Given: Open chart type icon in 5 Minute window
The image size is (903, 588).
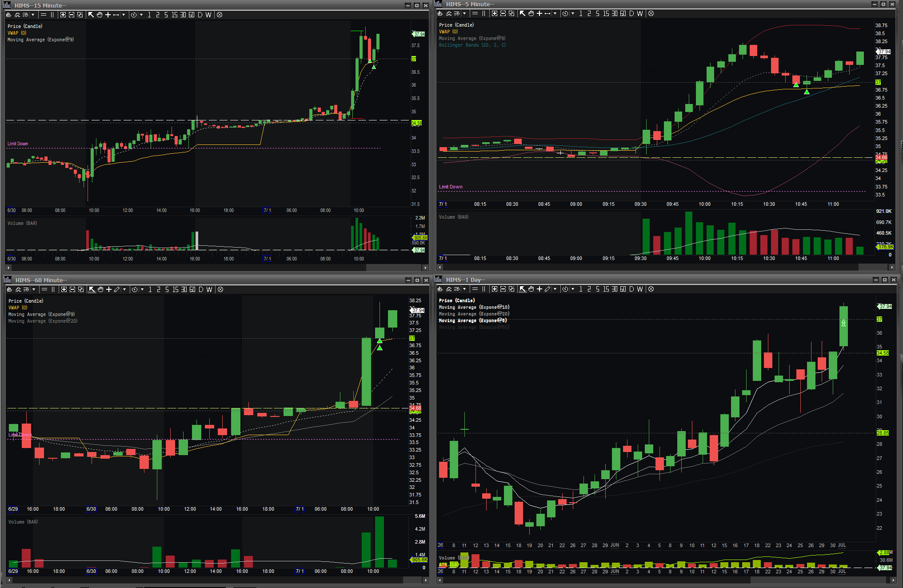Looking at the screenshot, I should coord(440,13).
